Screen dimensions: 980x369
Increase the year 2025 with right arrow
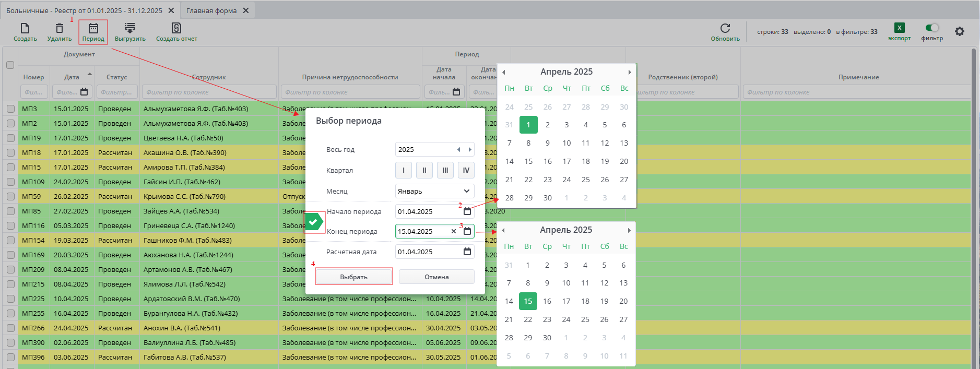[470, 149]
